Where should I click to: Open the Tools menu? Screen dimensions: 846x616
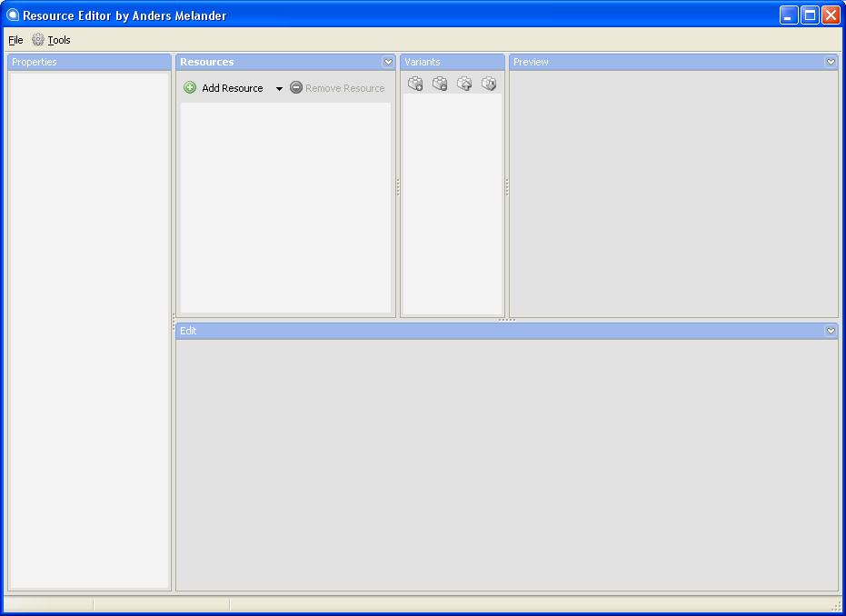pyautogui.click(x=51, y=40)
